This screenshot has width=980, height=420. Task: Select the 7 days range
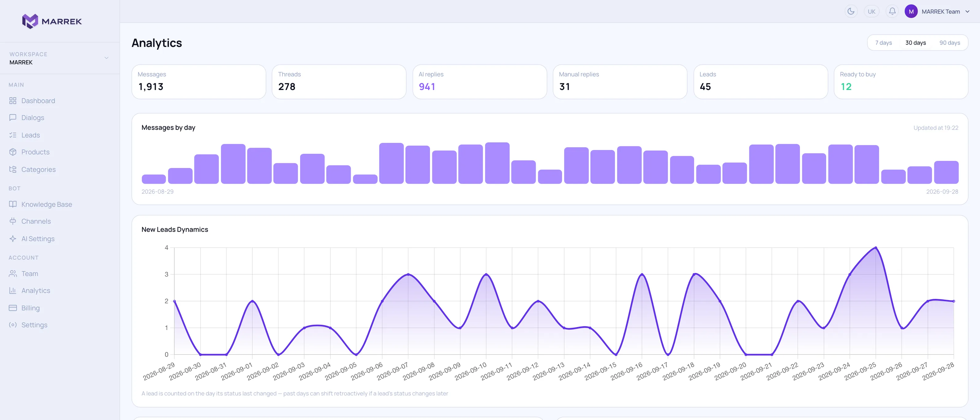883,43
